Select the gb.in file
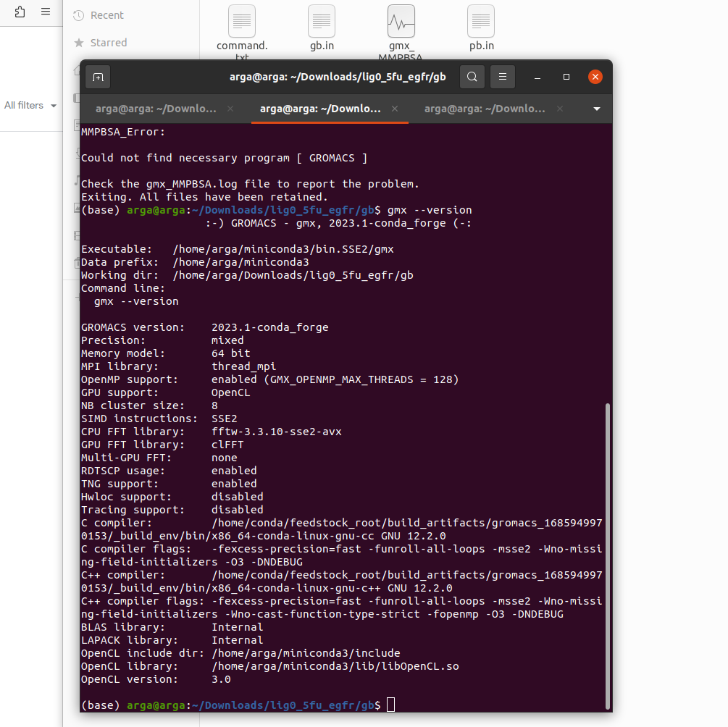This screenshot has height=727, width=728. (x=321, y=20)
